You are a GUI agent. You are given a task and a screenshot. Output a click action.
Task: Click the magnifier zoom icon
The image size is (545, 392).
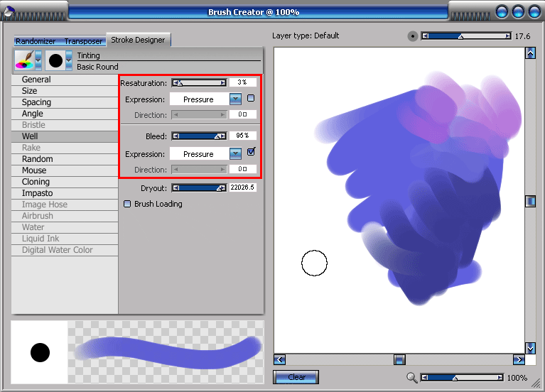(x=412, y=377)
